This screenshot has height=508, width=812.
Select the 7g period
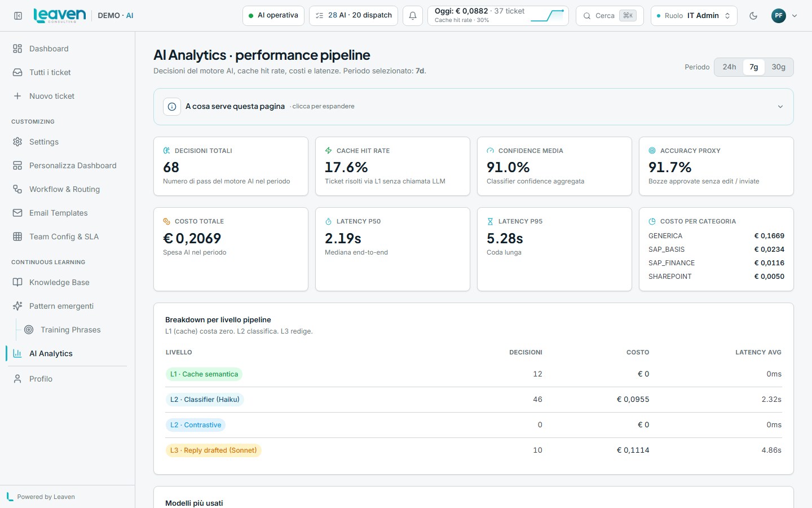pyautogui.click(x=754, y=67)
